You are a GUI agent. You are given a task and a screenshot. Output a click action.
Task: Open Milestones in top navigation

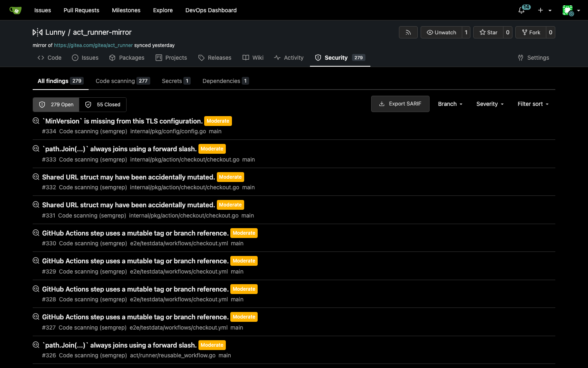126,10
